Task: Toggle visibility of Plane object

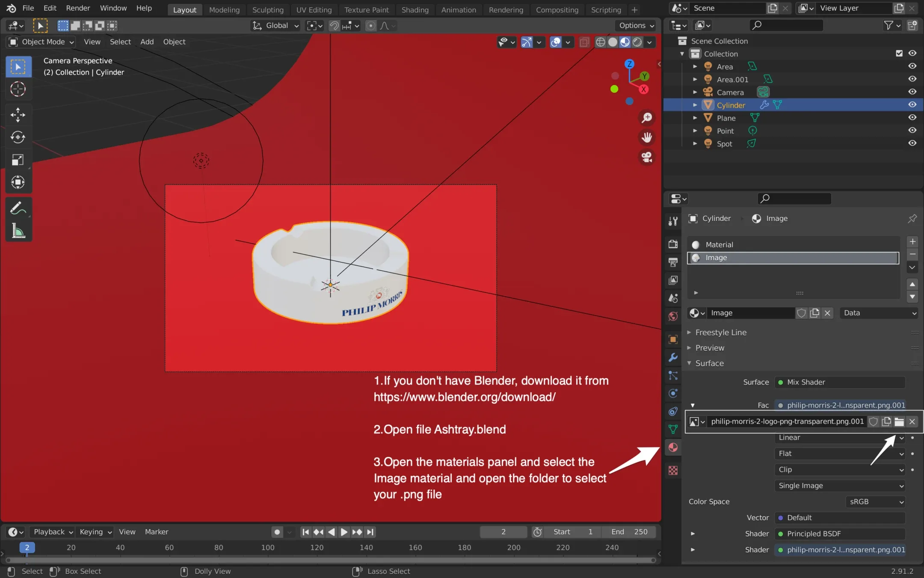Action: [x=914, y=118]
